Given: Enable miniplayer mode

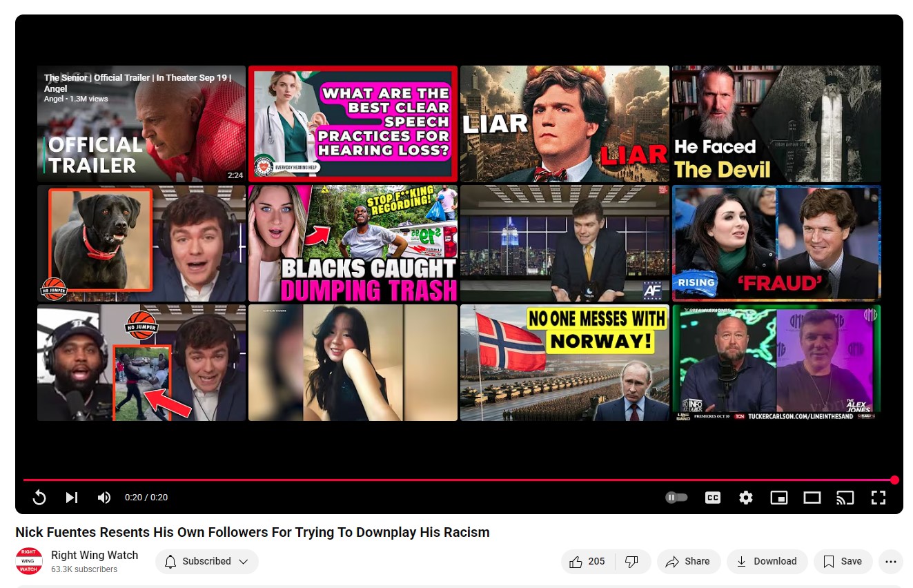Looking at the screenshot, I should (x=779, y=498).
